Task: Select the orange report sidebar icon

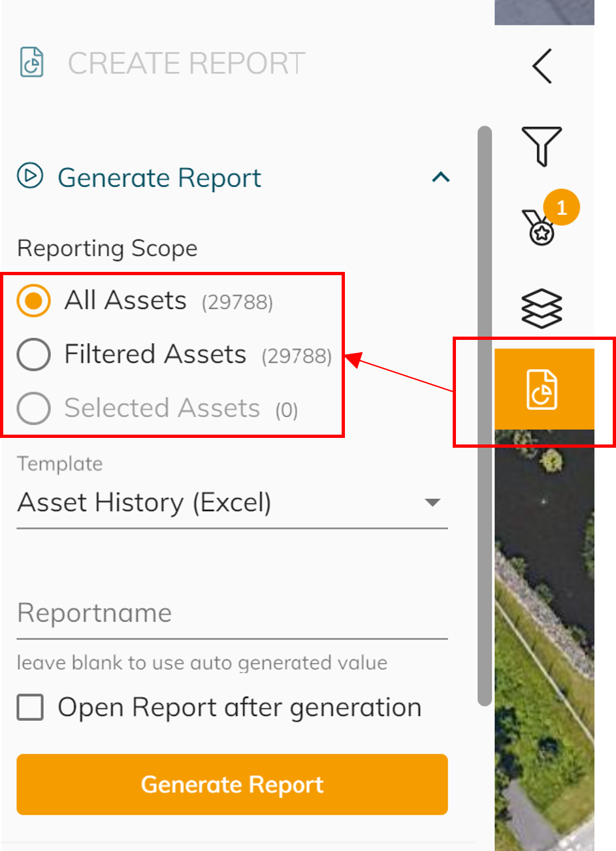Action: click(542, 389)
